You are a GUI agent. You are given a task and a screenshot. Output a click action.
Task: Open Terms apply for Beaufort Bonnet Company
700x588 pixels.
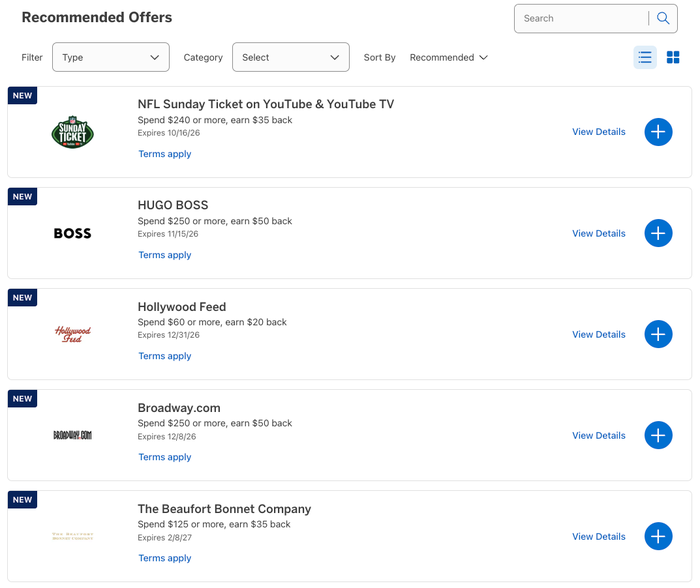165,558
